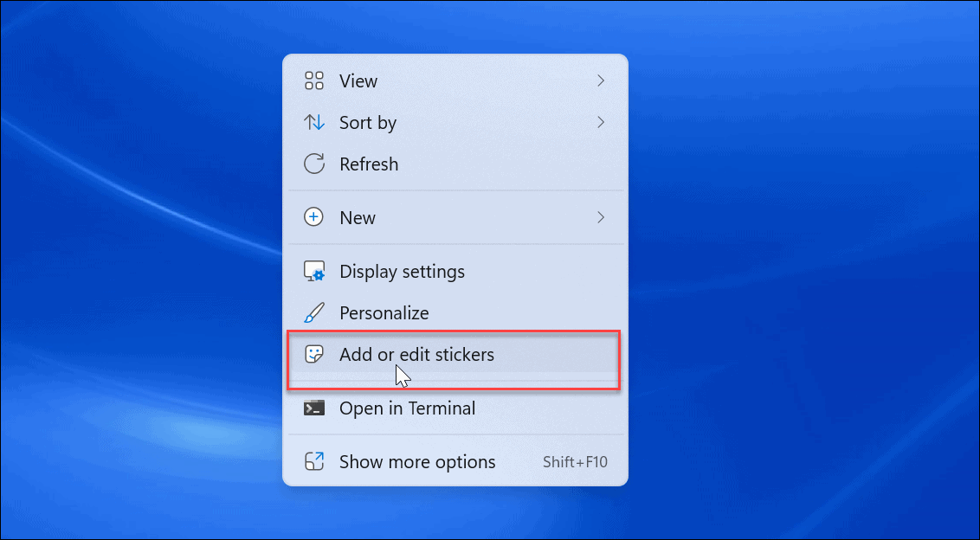Expand the New submenu chevron
This screenshot has height=540, width=980.
click(x=601, y=217)
